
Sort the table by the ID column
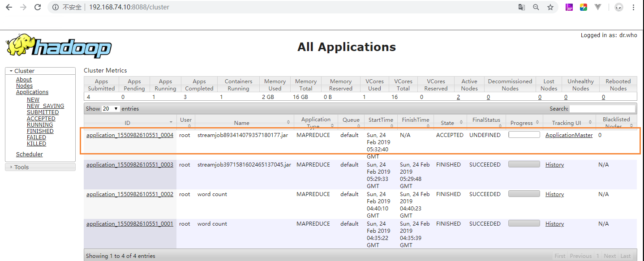(x=130, y=122)
